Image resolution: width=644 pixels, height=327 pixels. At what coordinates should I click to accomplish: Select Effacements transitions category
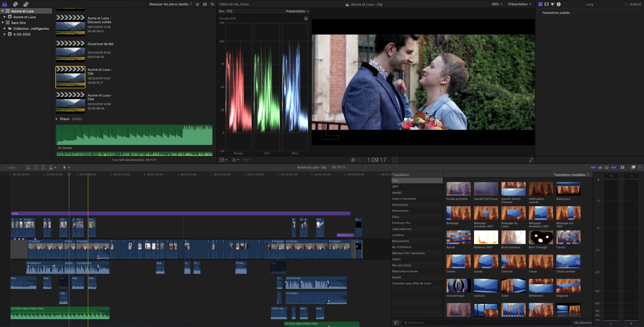click(417, 211)
